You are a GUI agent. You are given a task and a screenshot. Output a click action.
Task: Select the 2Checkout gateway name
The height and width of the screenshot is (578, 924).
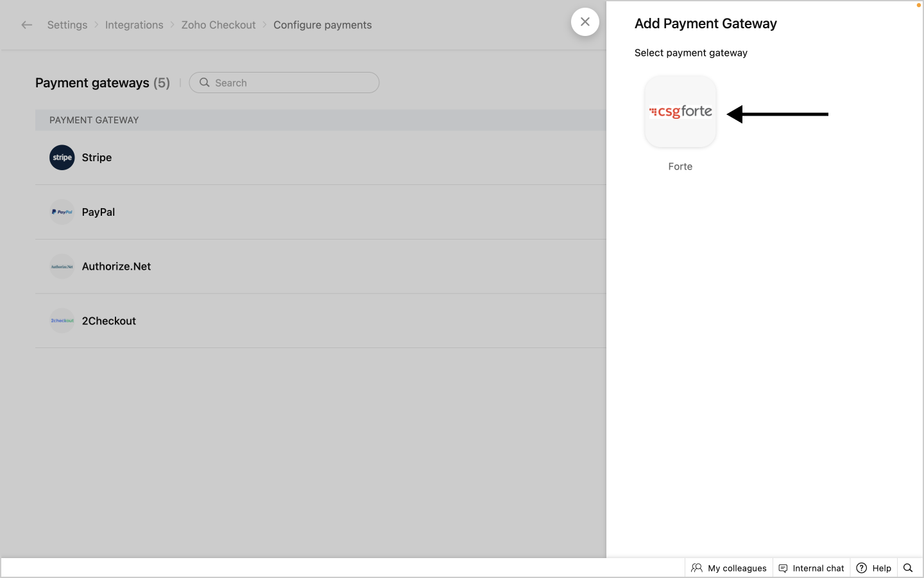109,321
